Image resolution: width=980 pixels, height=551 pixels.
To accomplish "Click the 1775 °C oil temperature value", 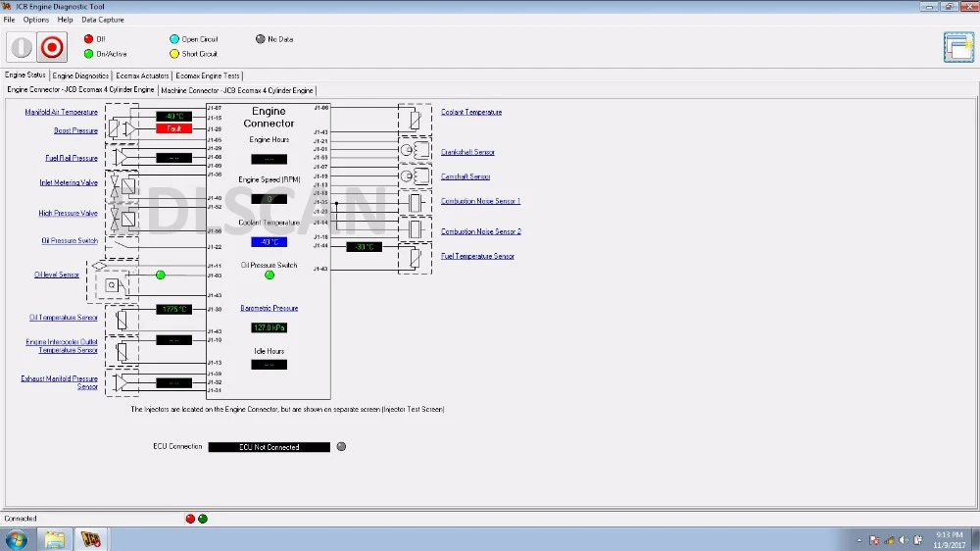I will point(173,309).
